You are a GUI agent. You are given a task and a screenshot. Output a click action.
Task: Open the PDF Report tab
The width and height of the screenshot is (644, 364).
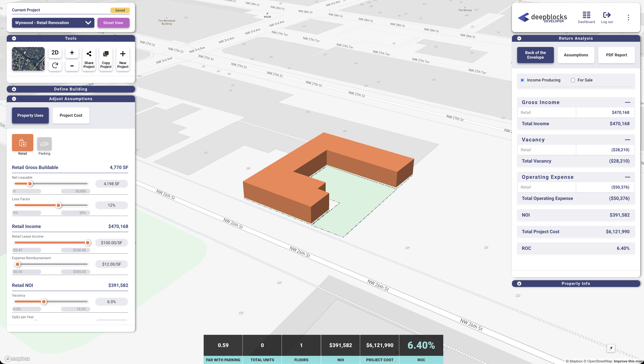[x=617, y=55]
